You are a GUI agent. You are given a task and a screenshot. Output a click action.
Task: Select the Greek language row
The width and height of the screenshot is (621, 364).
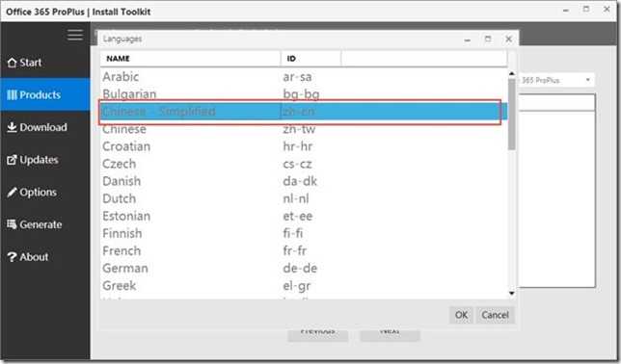pos(304,286)
